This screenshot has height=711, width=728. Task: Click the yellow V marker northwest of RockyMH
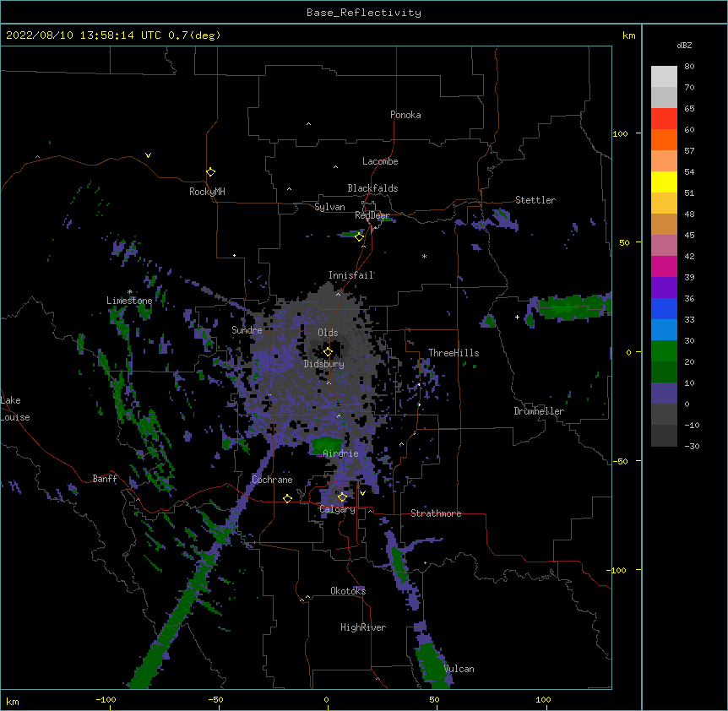coord(148,155)
